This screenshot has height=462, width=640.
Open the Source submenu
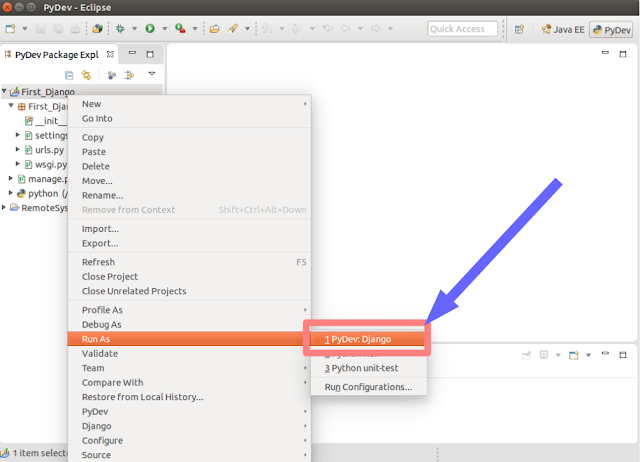(x=189, y=455)
